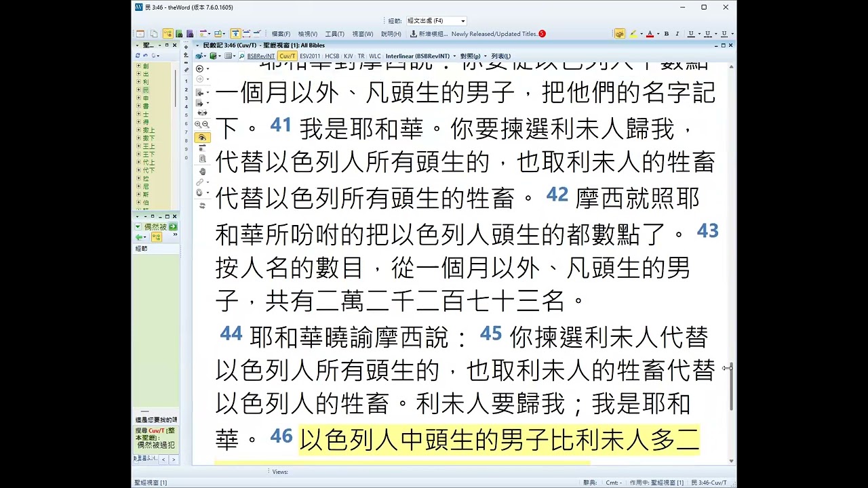Expand the 創 book tree node

[138, 66]
